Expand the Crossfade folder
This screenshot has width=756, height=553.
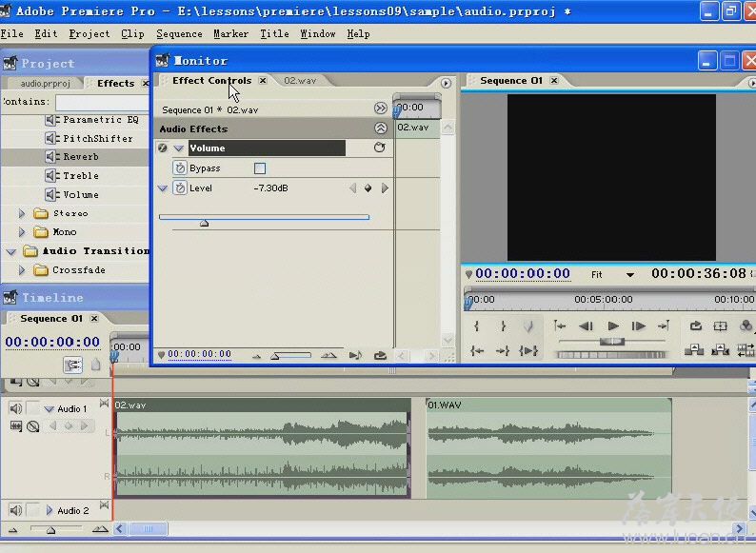(x=22, y=270)
